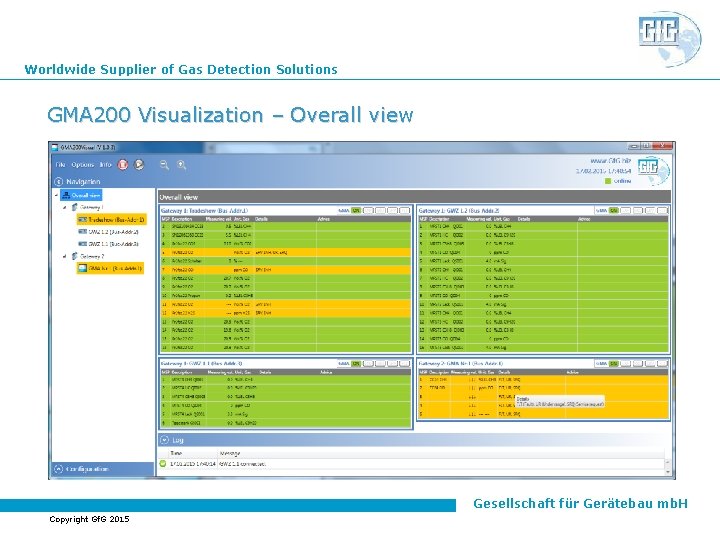Click the last empty status box in the Tradeshow panel
720x540 pixels.
404,210
